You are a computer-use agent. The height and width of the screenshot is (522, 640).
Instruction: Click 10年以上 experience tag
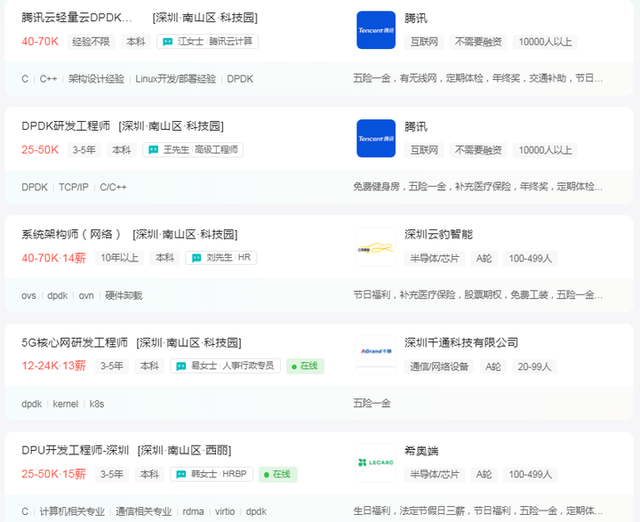(119, 258)
